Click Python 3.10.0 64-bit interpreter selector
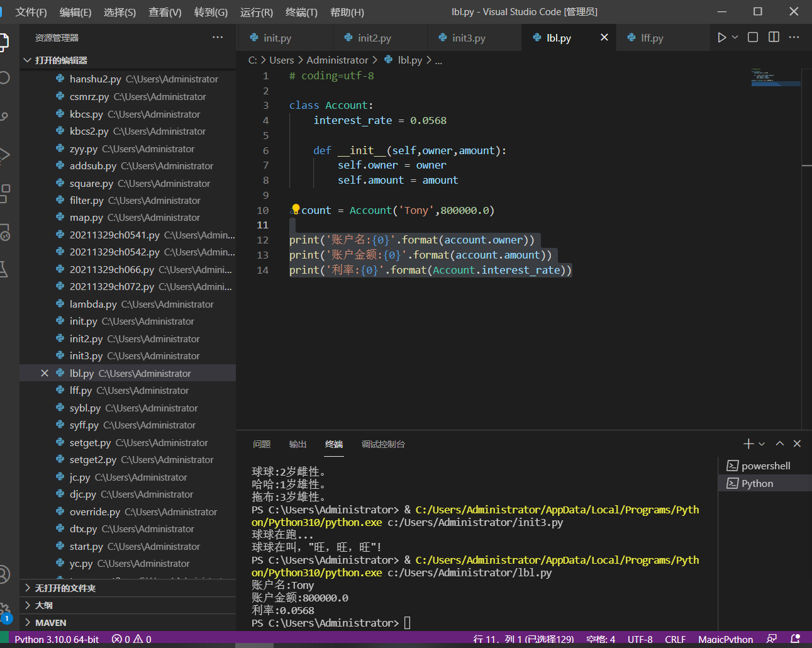 (57, 639)
